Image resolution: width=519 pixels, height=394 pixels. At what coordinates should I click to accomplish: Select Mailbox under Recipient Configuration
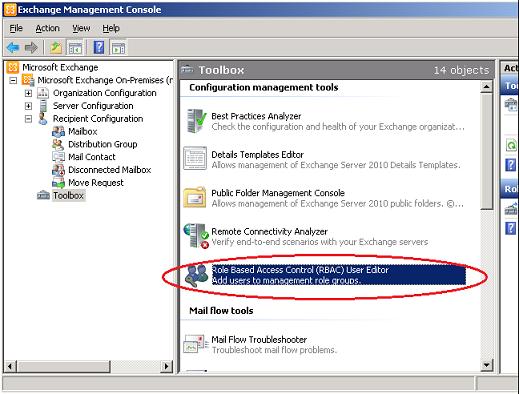point(83,131)
